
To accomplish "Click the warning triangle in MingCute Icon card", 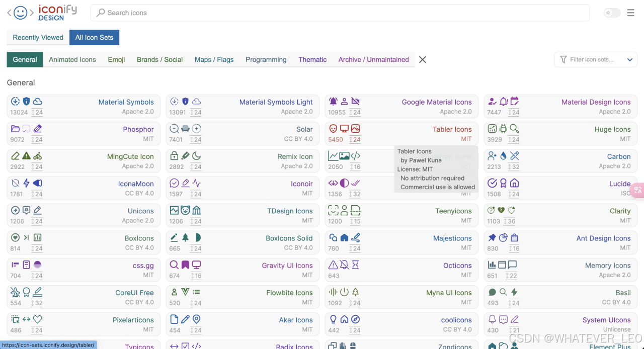I will pyautogui.click(x=26, y=156).
